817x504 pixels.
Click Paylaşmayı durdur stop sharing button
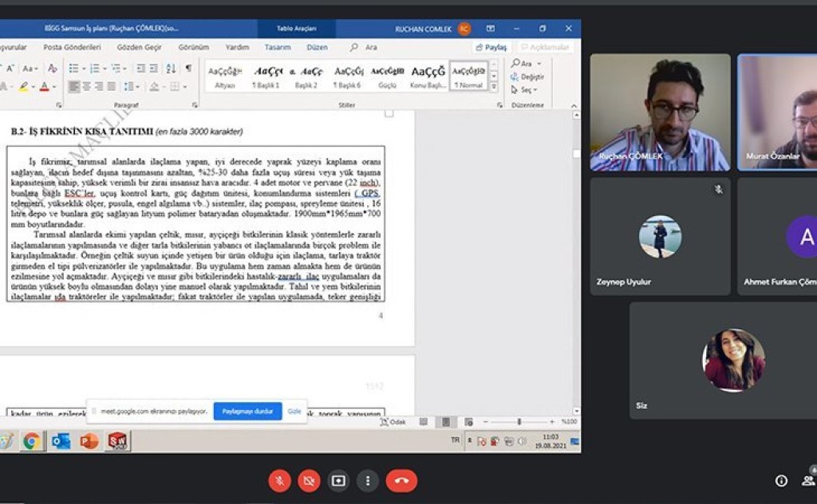[247, 411]
